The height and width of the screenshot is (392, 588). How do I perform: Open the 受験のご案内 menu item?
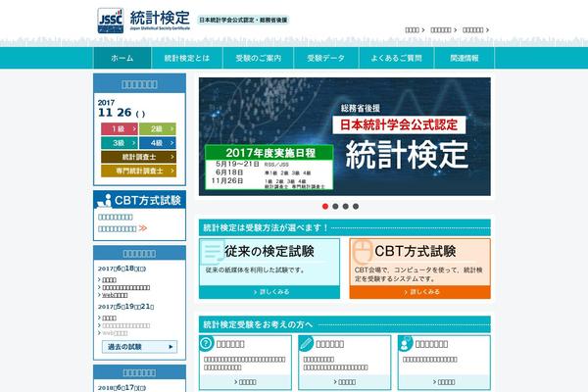pyautogui.click(x=258, y=58)
